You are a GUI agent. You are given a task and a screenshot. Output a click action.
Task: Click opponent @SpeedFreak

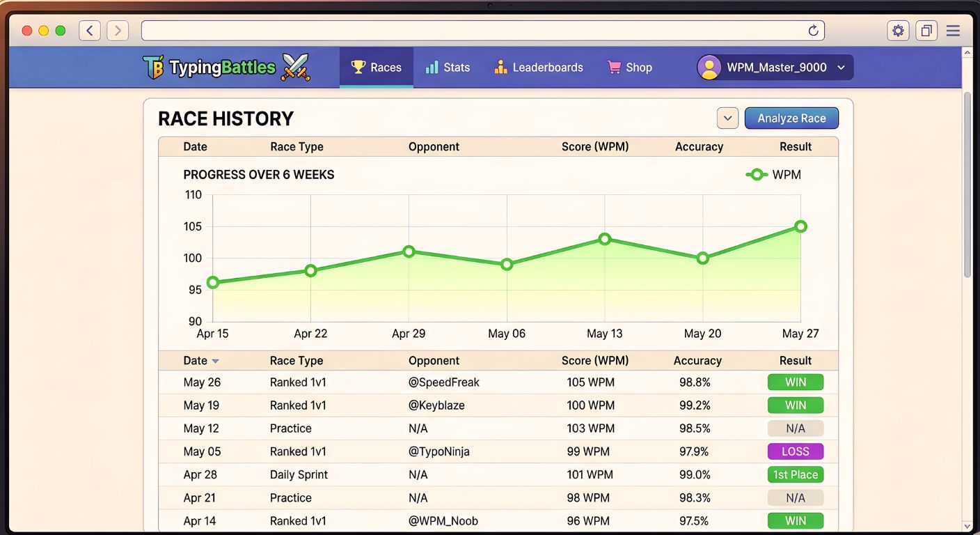click(444, 382)
